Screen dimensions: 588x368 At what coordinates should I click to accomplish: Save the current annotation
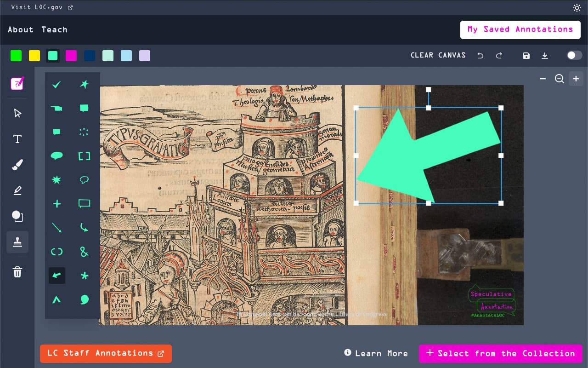526,55
